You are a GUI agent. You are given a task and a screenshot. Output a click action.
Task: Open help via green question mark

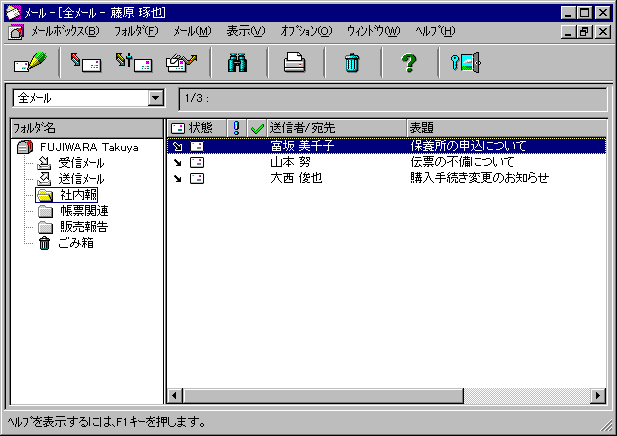409,63
